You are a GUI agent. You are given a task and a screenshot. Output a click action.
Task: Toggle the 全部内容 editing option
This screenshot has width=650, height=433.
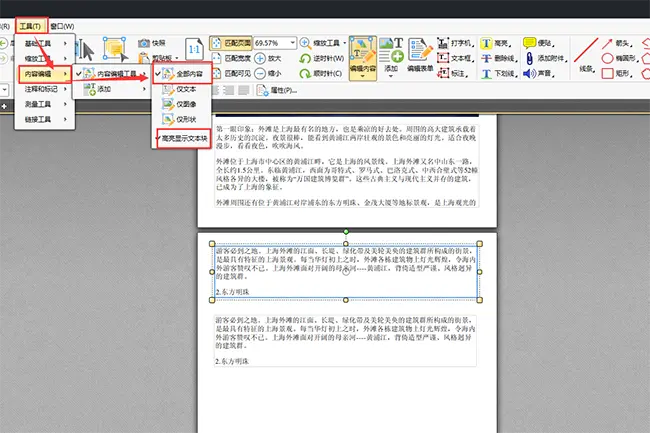pyautogui.click(x=182, y=74)
